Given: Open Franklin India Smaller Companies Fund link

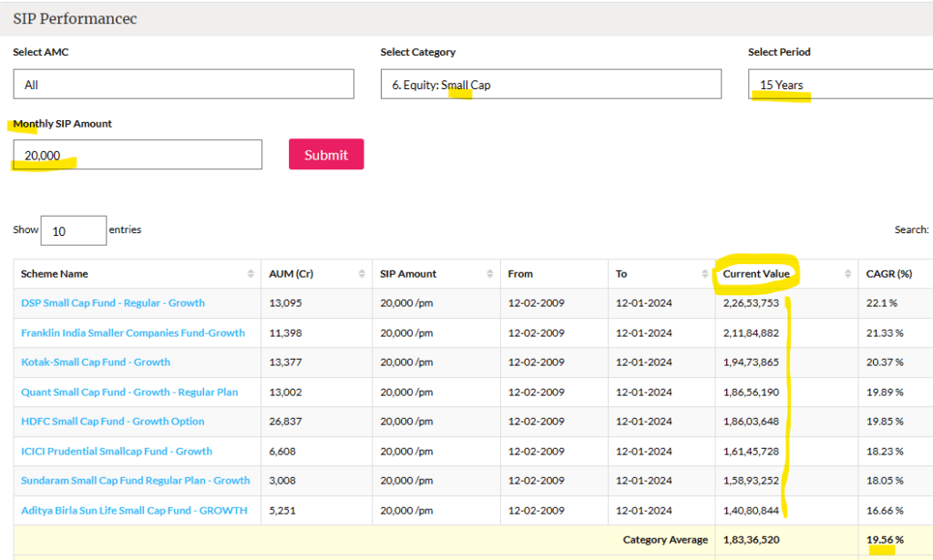Looking at the screenshot, I should (133, 333).
